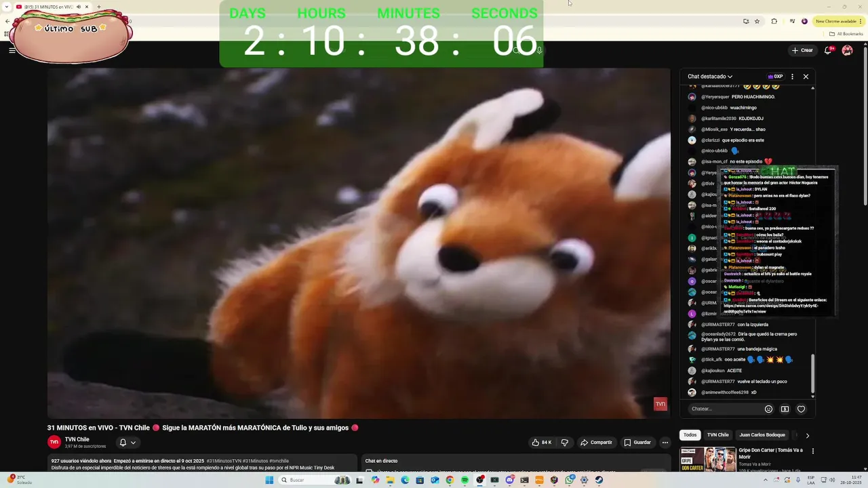Click the Super Chat purchase icon
This screenshot has width=868, height=488.
(785, 409)
